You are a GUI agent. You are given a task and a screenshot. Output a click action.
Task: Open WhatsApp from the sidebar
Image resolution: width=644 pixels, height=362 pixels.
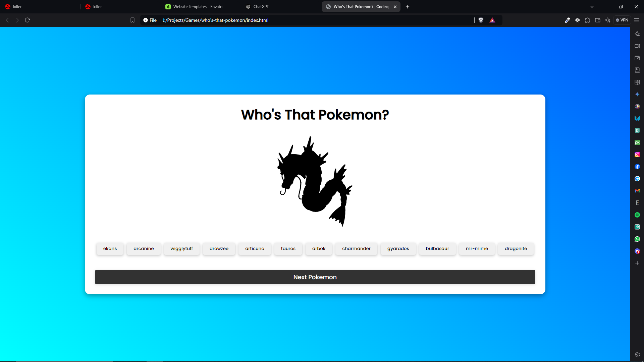point(637,239)
